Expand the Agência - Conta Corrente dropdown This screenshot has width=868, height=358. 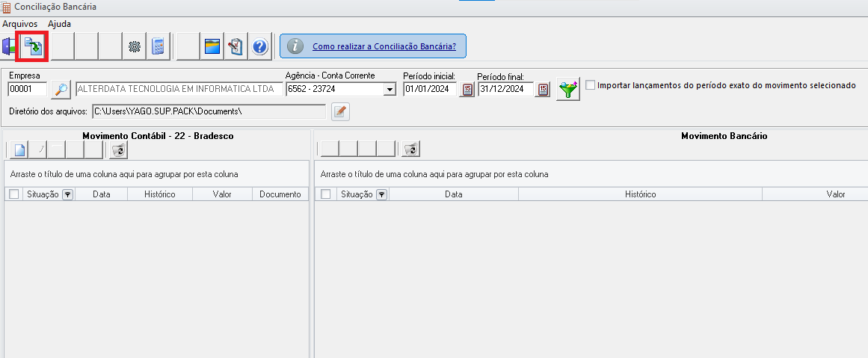pyautogui.click(x=390, y=89)
